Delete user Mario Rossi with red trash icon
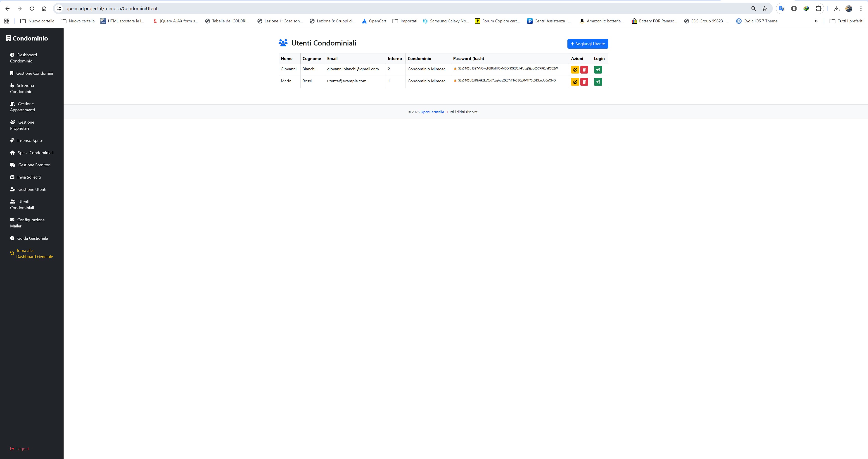Image resolution: width=868 pixels, height=459 pixels. click(x=584, y=82)
